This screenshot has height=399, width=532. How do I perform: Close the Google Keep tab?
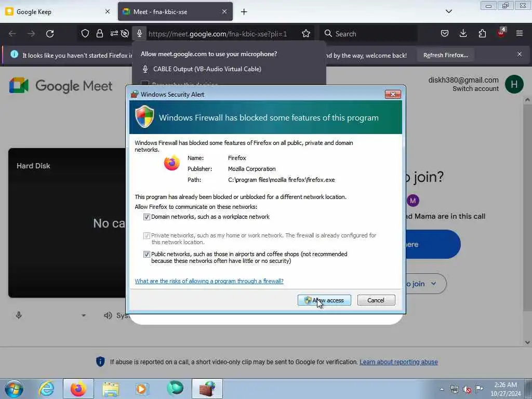108,11
